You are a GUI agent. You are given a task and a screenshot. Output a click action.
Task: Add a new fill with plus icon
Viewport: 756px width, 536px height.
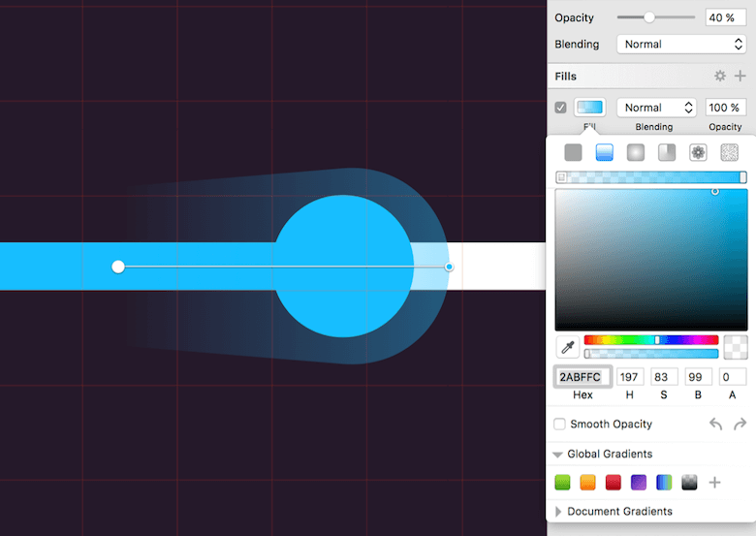pyautogui.click(x=740, y=76)
